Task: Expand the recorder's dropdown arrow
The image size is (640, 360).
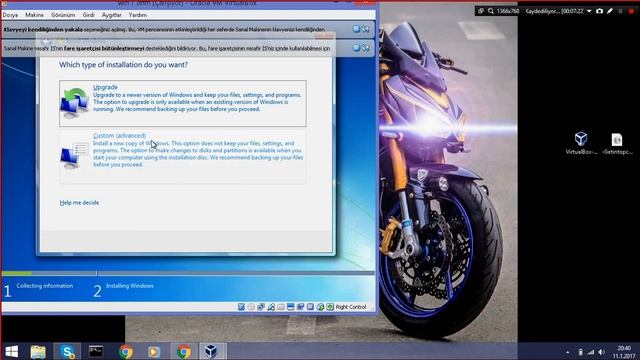Action: (x=589, y=11)
